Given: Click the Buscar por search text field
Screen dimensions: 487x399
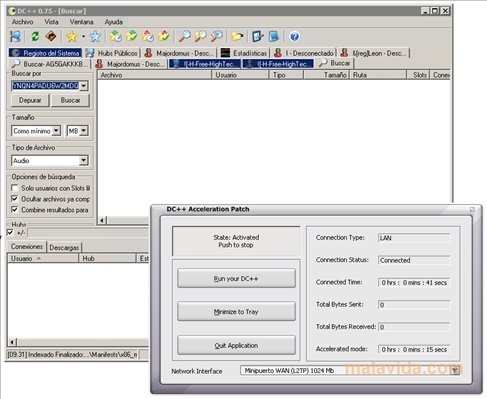Looking at the screenshot, I should 45,86.
